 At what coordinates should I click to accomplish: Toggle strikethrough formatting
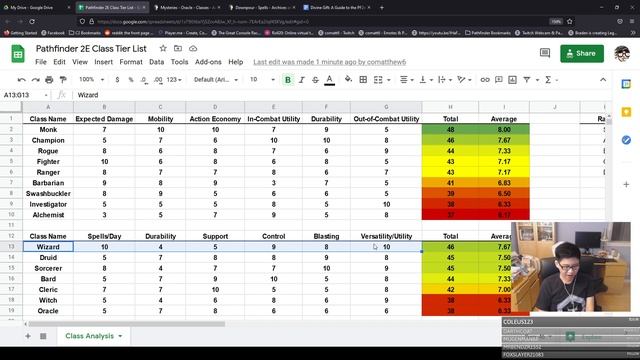315,80
